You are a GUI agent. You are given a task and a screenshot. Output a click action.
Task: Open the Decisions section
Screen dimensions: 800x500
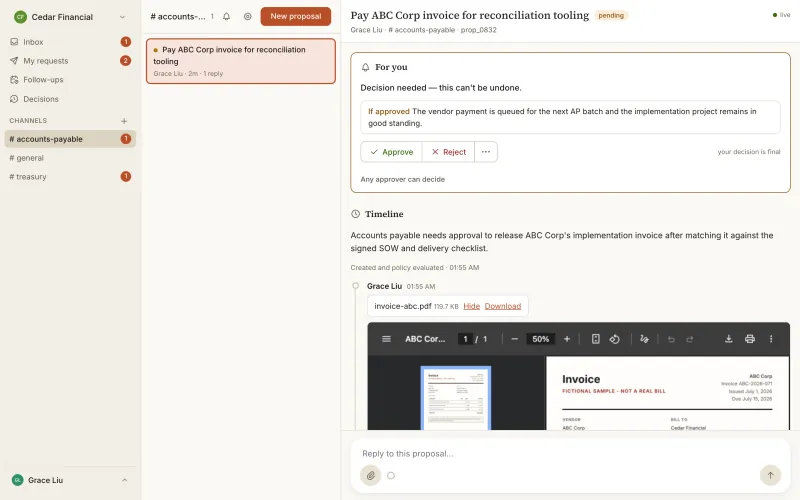[x=70, y=99]
